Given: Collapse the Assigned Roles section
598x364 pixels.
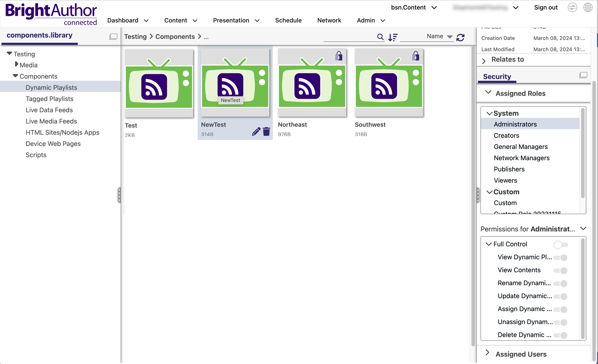Looking at the screenshot, I should pos(488,92).
